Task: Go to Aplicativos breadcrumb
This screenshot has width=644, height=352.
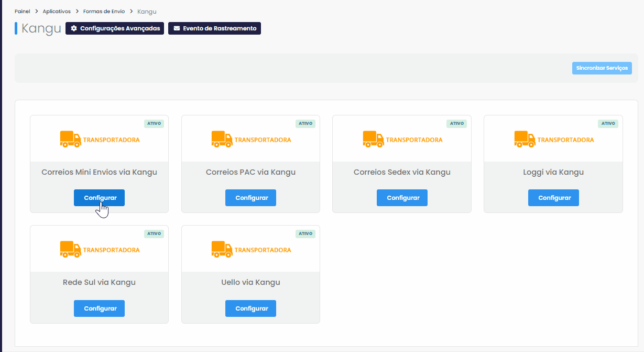Action: tap(57, 11)
